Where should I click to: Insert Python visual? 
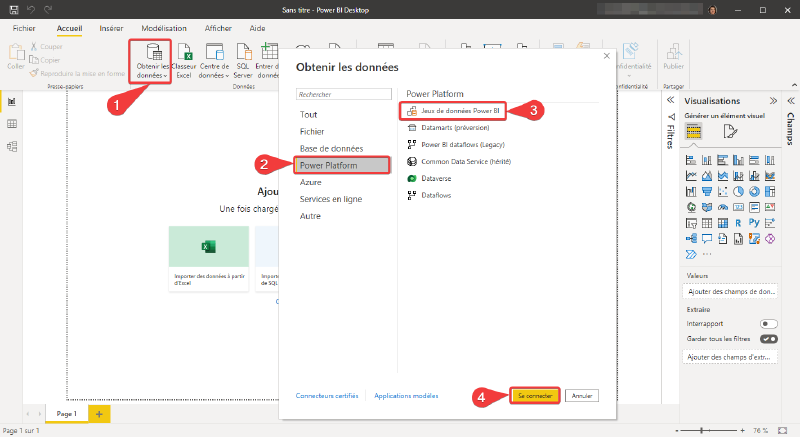(x=754, y=223)
